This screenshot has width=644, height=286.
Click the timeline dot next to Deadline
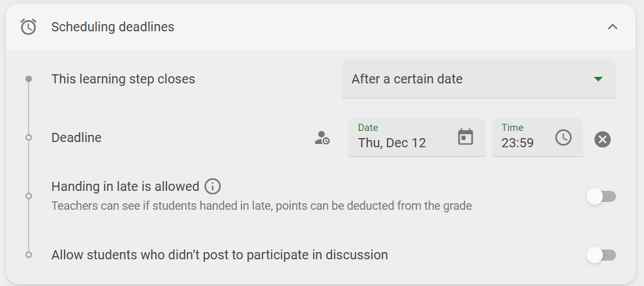click(28, 137)
